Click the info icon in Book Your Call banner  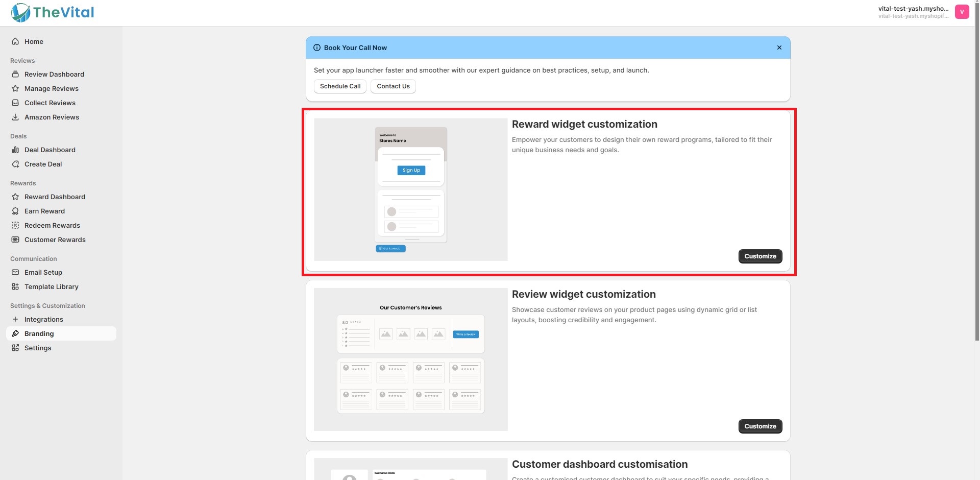click(x=317, y=47)
